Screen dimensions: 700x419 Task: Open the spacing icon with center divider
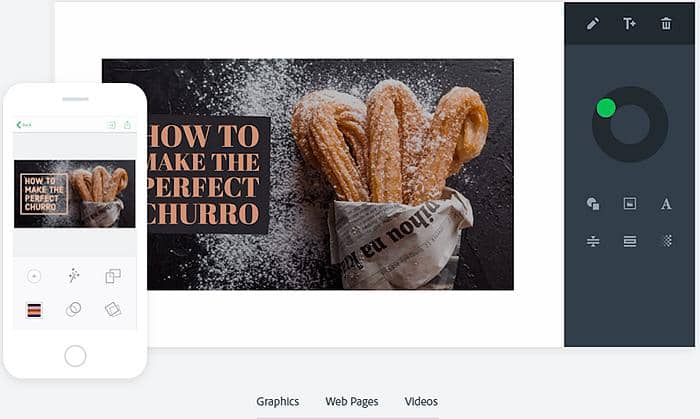tap(593, 241)
